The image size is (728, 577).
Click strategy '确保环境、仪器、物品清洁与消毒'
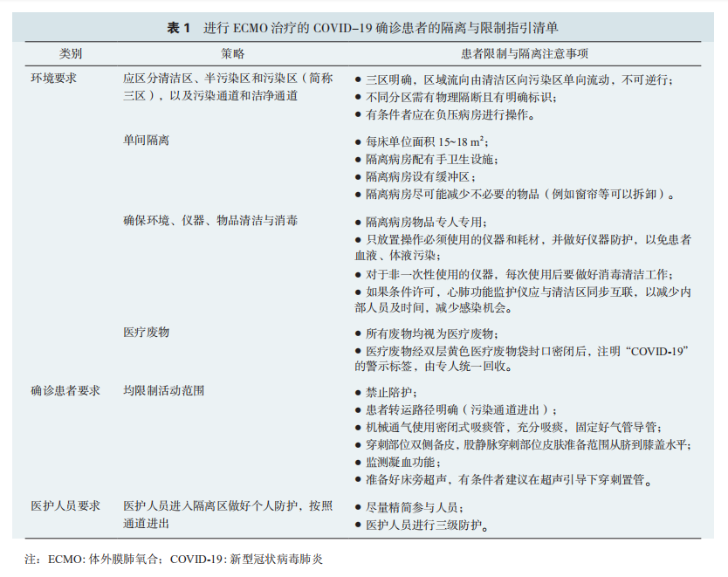210,220
